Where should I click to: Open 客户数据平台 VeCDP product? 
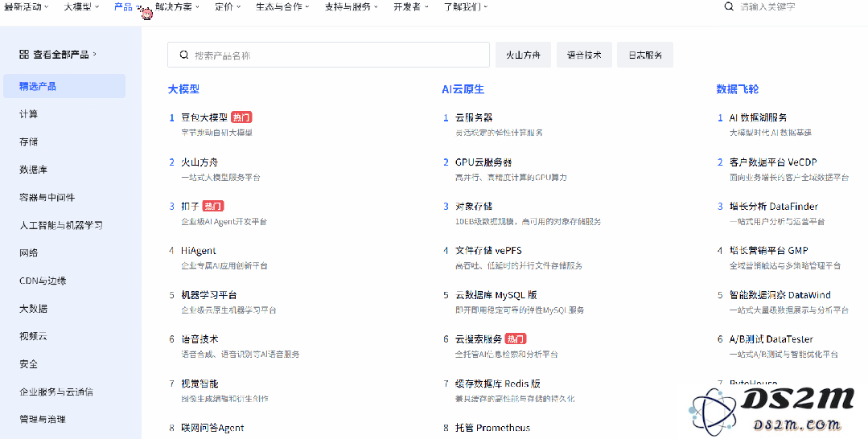773,162
